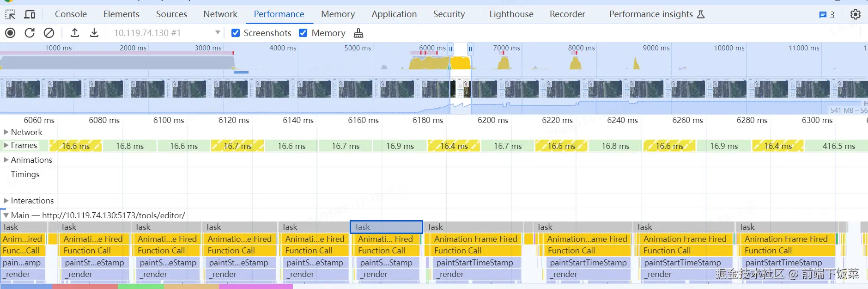This screenshot has height=289, width=868.
Task: Uncheck the Screenshots checkbox
Action: [x=236, y=33]
